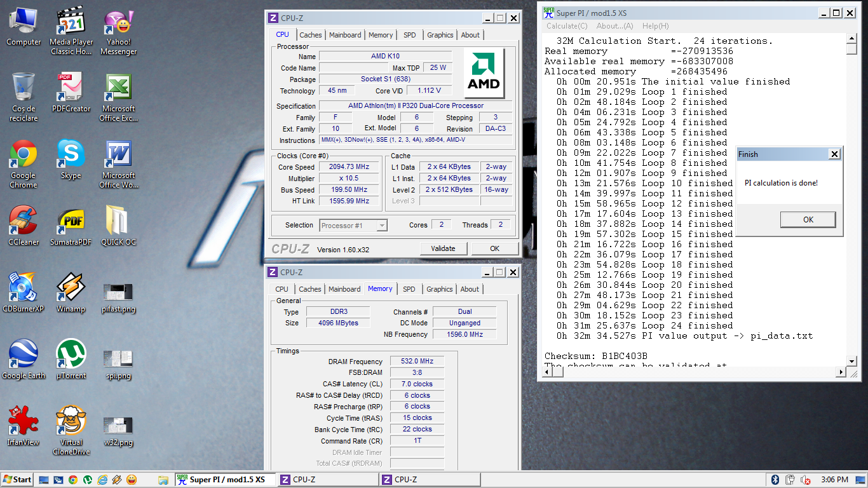Expand the Processor #1 selection dropdown
The image size is (868, 488).
pos(381,226)
